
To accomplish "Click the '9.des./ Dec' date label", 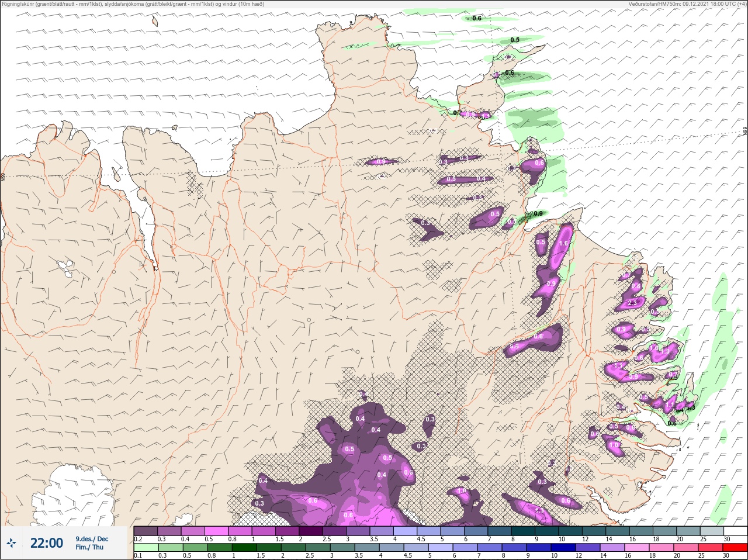I will pos(92,539).
